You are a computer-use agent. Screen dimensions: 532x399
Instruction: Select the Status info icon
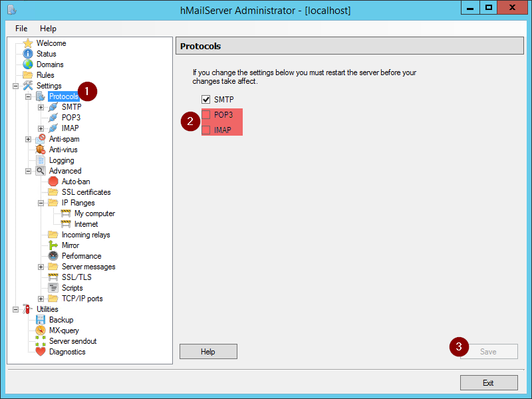[28, 54]
